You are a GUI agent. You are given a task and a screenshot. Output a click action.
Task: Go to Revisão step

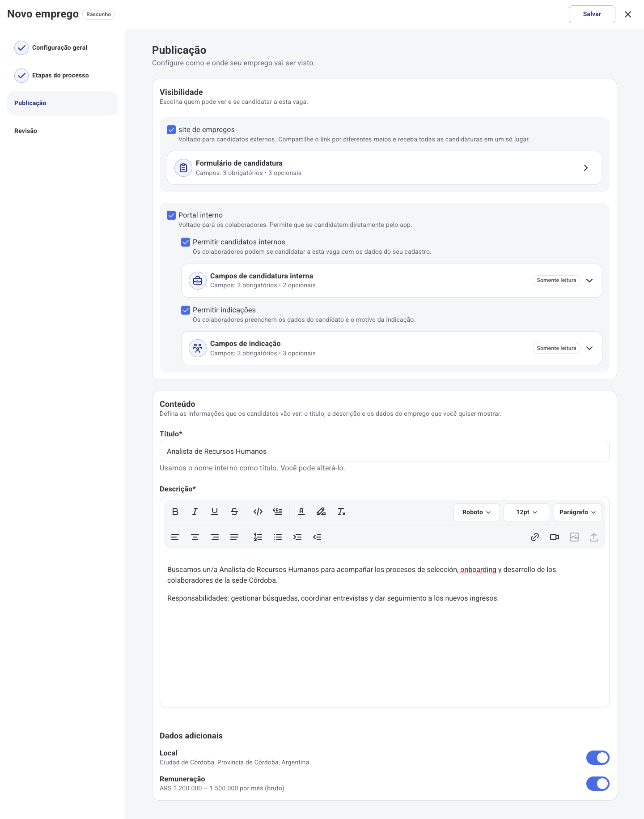pos(63,131)
